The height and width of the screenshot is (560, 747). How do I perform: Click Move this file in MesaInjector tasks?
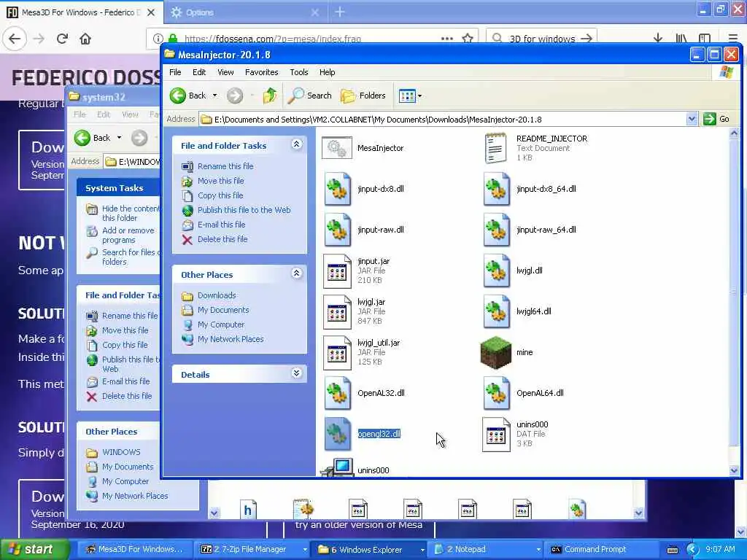point(220,181)
